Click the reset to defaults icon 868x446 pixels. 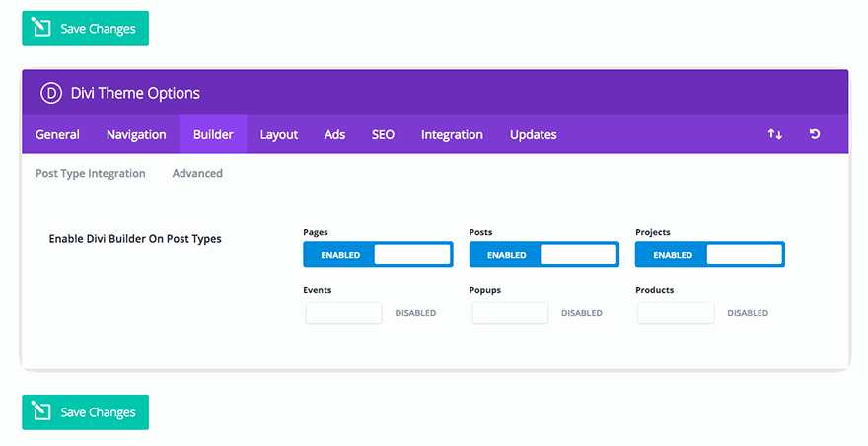[x=815, y=134]
